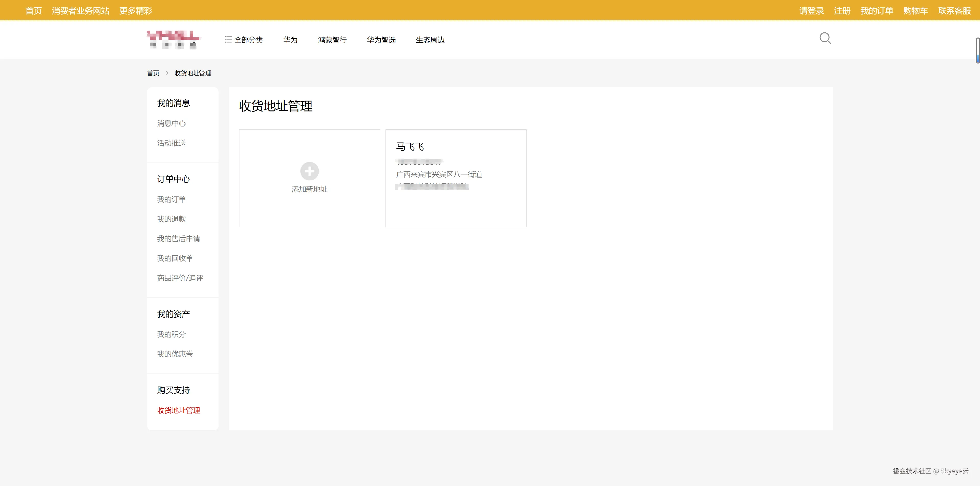980x486 pixels.
Task: Click 首页 in the breadcrumb
Action: tap(153, 73)
